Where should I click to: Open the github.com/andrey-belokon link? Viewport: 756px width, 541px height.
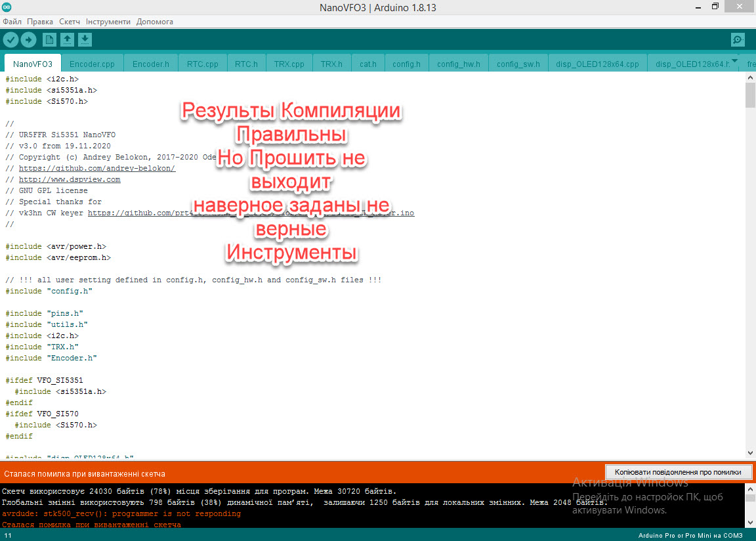(x=97, y=168)
